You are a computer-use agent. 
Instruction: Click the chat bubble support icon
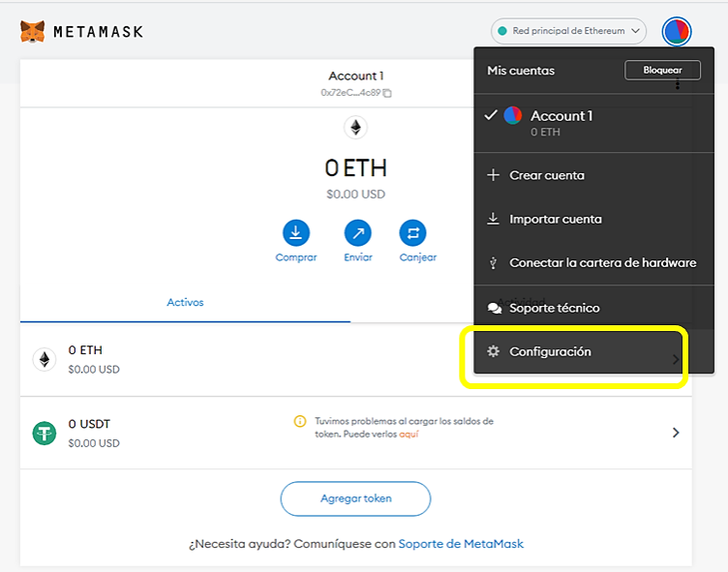(495, 308)
